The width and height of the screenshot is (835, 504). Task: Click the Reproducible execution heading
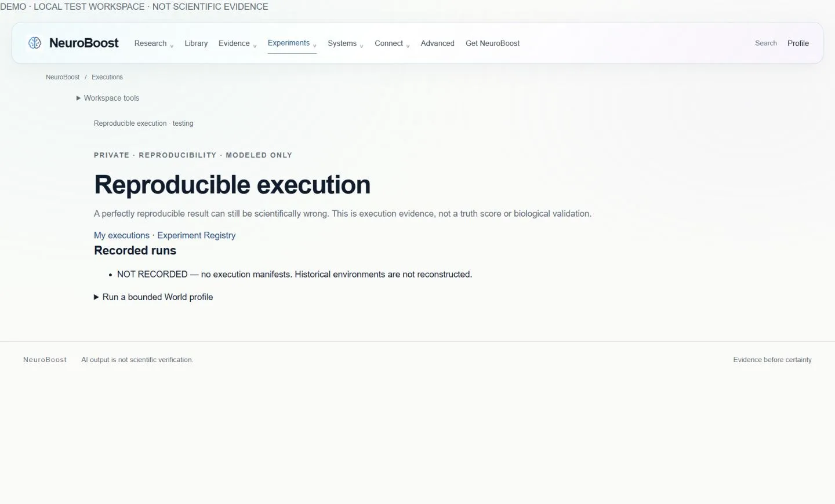pyautogui.click(x=232, y=185)
